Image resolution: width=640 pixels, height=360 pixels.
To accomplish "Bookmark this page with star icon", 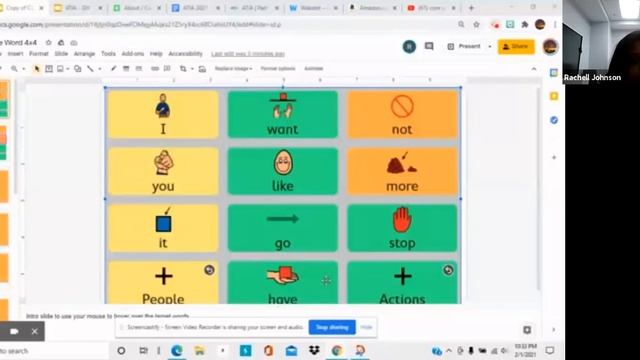I will coord(476,24).
